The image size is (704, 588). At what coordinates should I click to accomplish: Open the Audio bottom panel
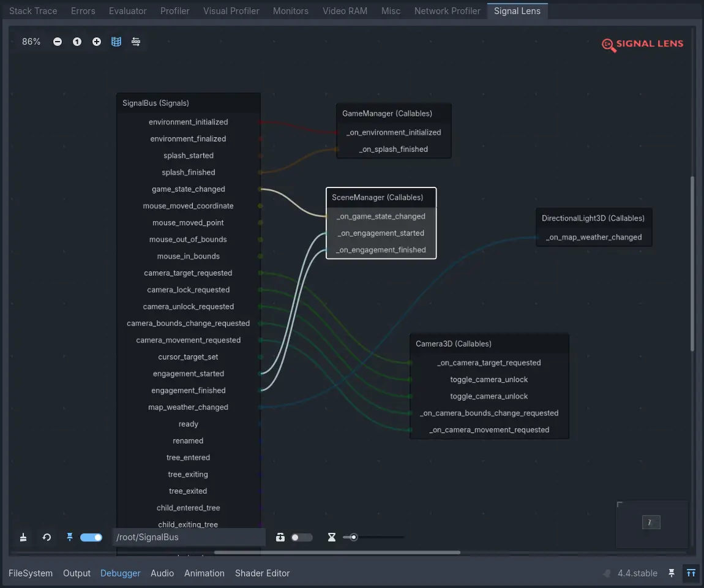[162, 573]
